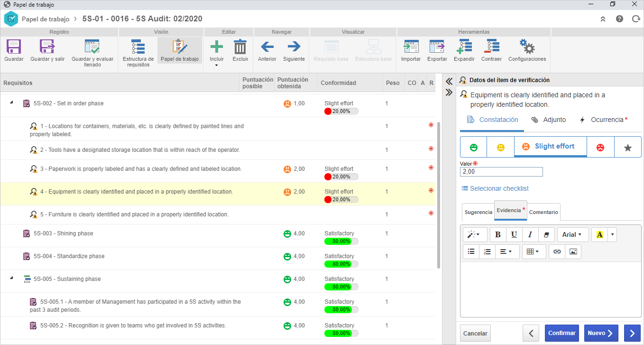Click ordered numbered list icon
644x345 pixels.
click(487, 252)
